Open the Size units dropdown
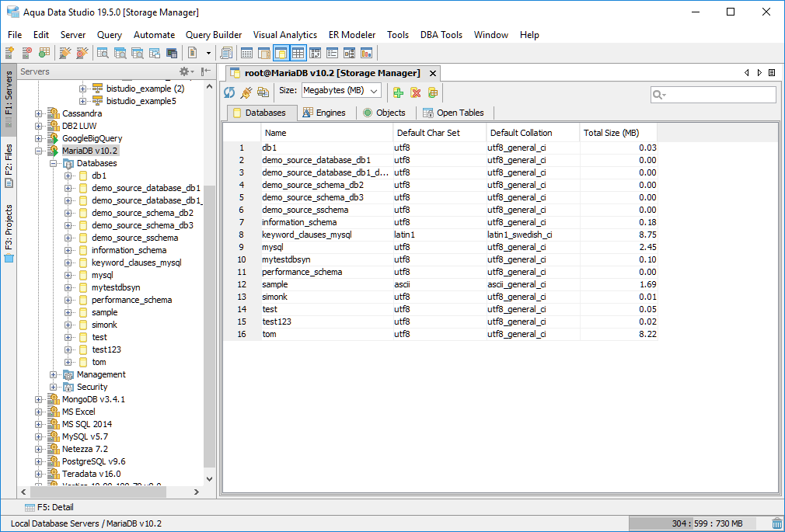This screenshot has height=532, width=785. pos(341,91)
